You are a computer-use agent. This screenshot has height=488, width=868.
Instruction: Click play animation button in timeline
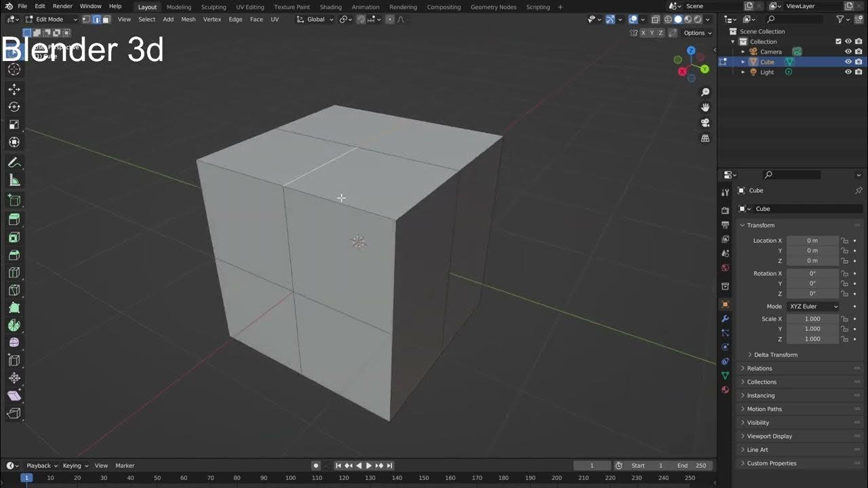point(369,466)
